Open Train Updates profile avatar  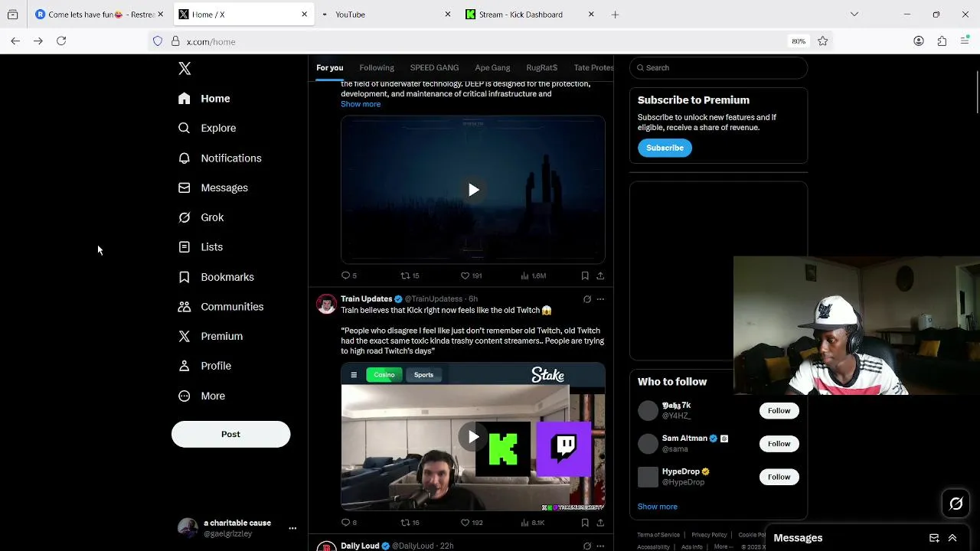[x=327, y=305]
